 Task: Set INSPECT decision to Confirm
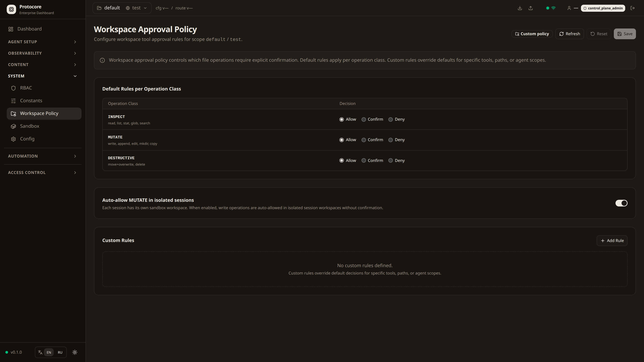(364, 119)
